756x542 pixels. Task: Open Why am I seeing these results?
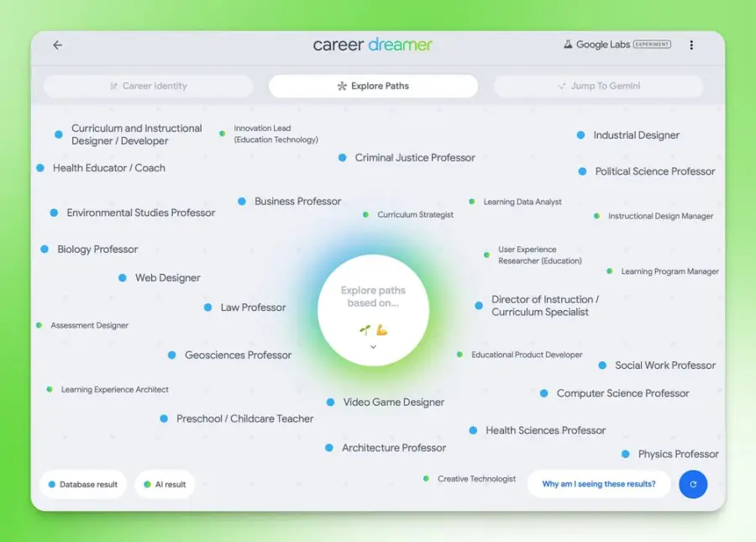[x=599, y=484]
